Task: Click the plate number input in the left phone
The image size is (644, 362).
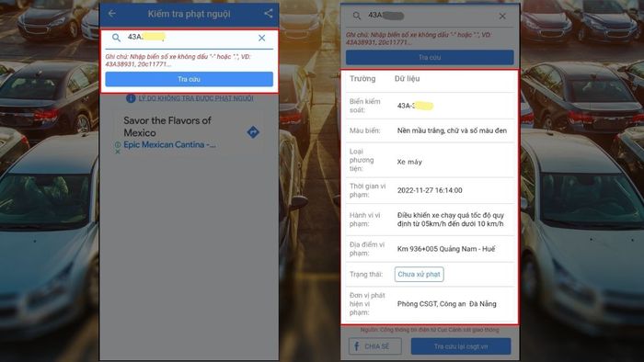Action: point(189,38)
